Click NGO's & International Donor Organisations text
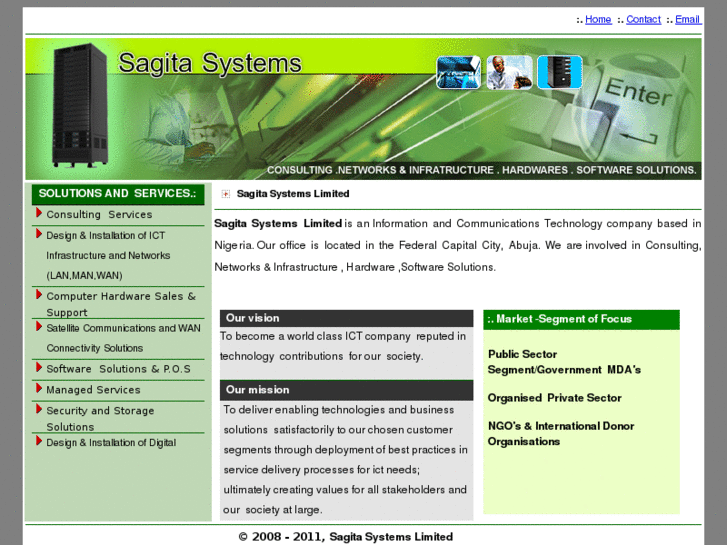Screen dimensions: 727x545 coord(561,434)
